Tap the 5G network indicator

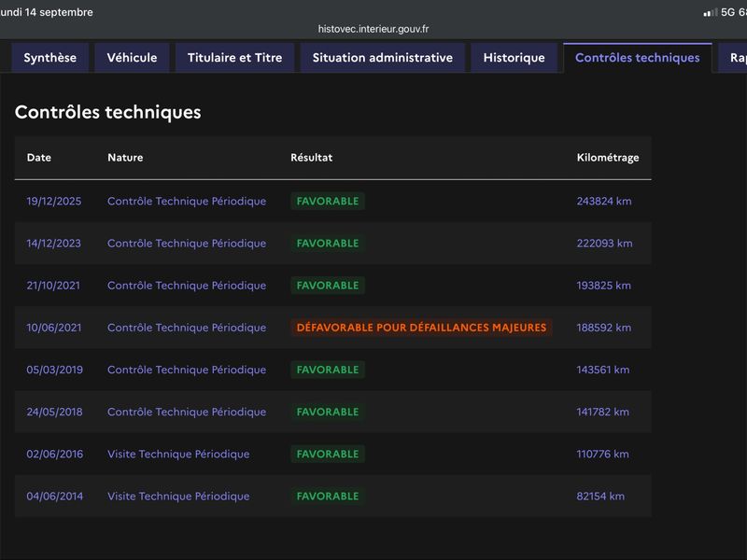click(727, 12)
